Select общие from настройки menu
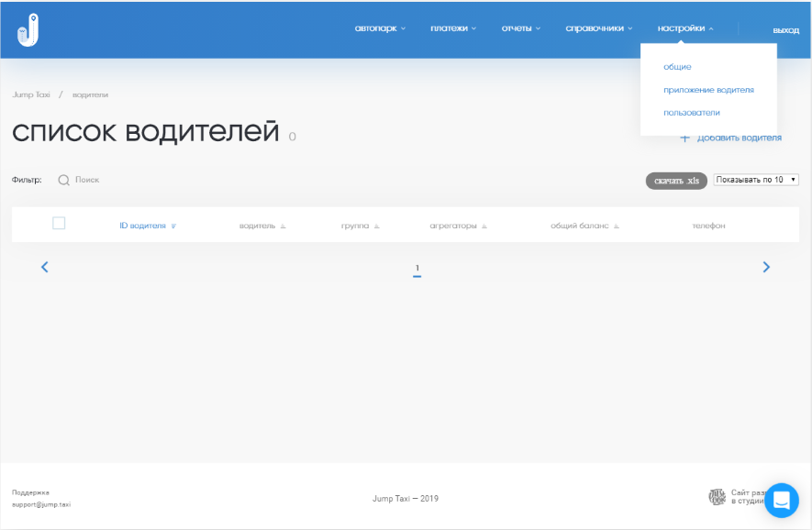This screenshot has height=530, width=812. pyautogui.click(x=677, y=67)
